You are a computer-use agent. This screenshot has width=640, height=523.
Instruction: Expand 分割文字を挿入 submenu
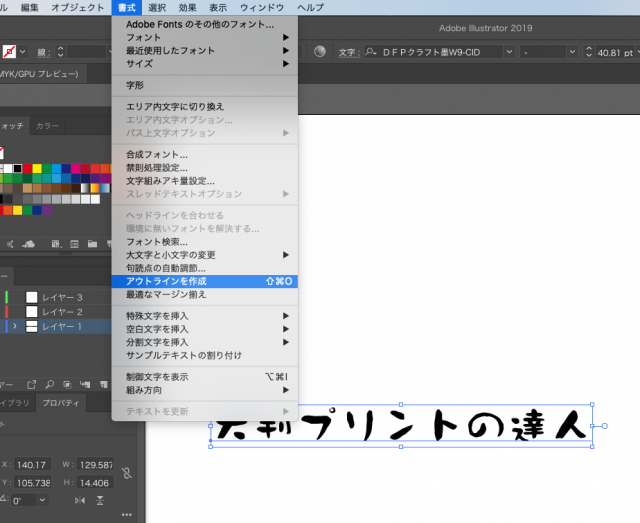[204, 342]
